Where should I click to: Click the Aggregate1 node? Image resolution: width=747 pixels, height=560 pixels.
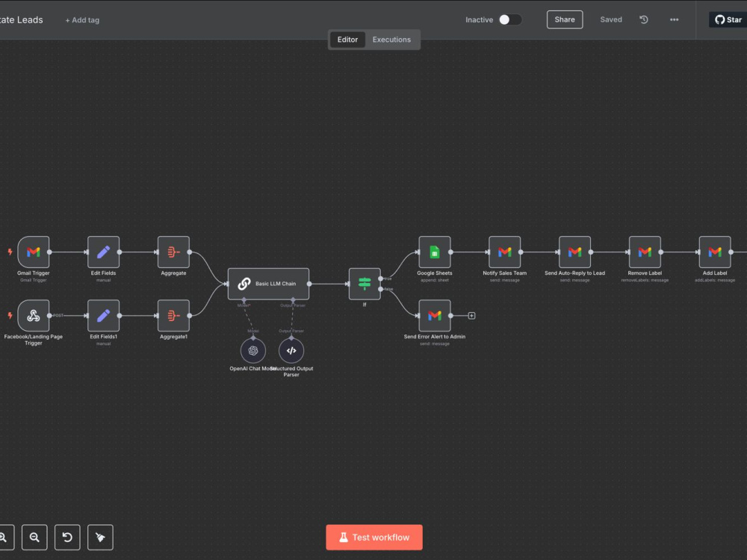pyautogui.click(x=173, y=316)
